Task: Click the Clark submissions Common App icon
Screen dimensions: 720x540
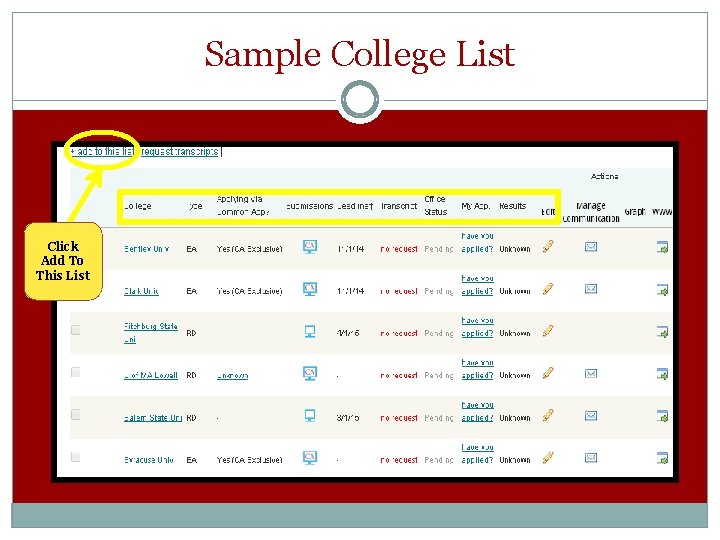Action: pos(310,289)
